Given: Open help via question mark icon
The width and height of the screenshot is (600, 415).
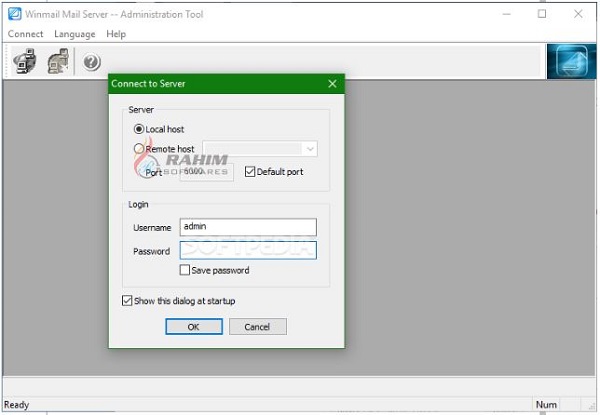Looking at the screenshot, I should (92, 62).
